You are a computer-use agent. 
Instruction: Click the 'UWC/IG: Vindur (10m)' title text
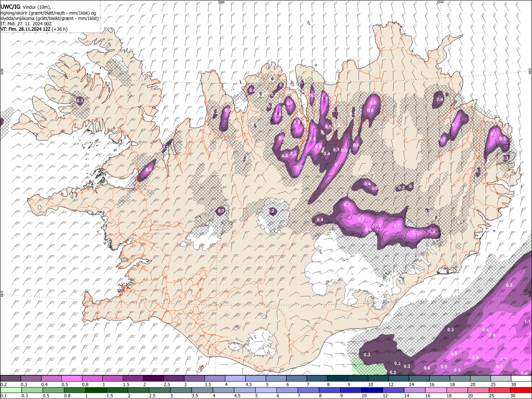(x=25, y=7)
